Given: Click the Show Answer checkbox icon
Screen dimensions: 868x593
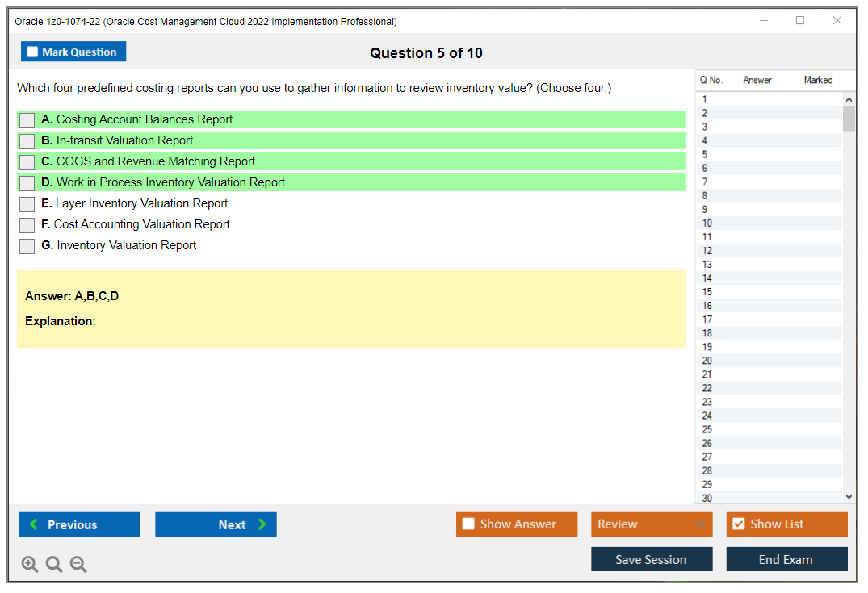Looking at the screenshot, I should (x=468, y=524).
